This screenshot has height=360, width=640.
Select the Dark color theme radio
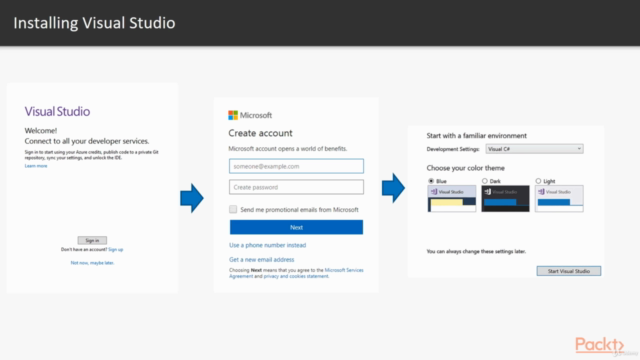pos(484,181)
